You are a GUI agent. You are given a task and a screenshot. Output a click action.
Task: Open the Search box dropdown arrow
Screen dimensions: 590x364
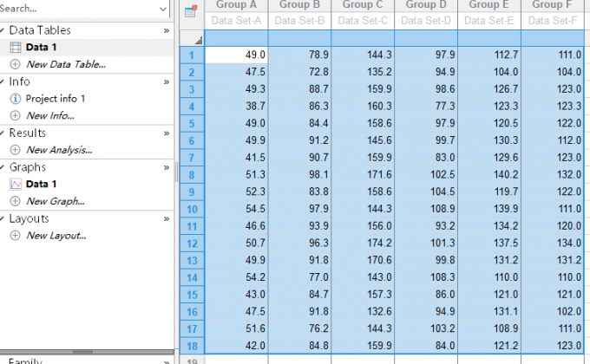click(162, 9)
